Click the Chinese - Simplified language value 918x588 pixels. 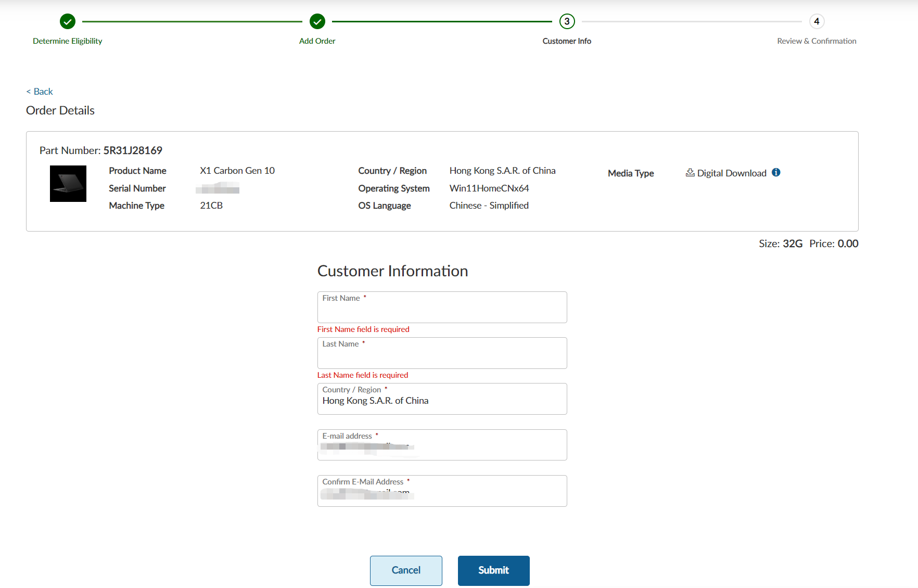click(x=489, y=206)
